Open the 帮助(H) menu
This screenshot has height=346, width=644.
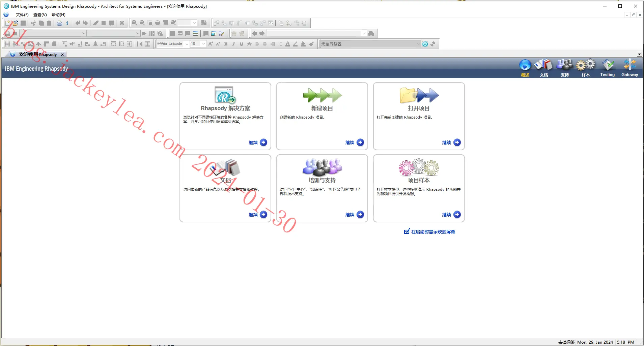pos(58,15)
